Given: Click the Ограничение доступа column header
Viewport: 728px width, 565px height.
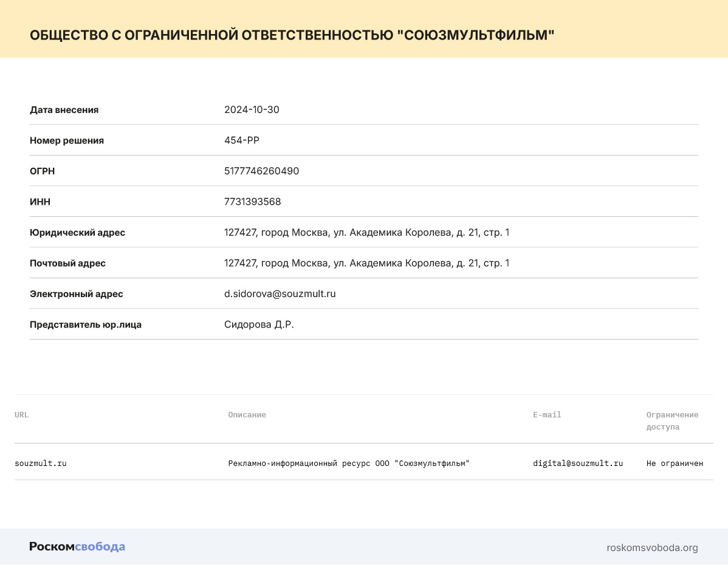Looking at the screenshot, I should [672, 420].
